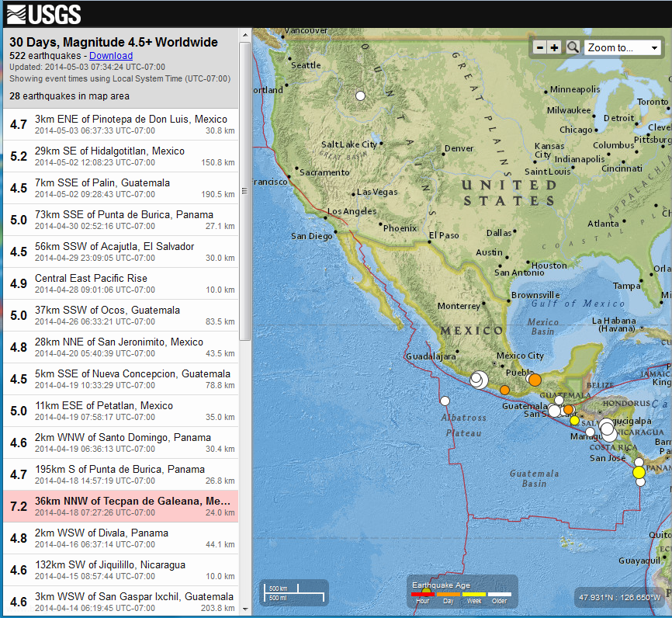Click the list scrollbar up arrow
Screen dimensions: 672x618
pyautogui.click(x=245, y=35)
